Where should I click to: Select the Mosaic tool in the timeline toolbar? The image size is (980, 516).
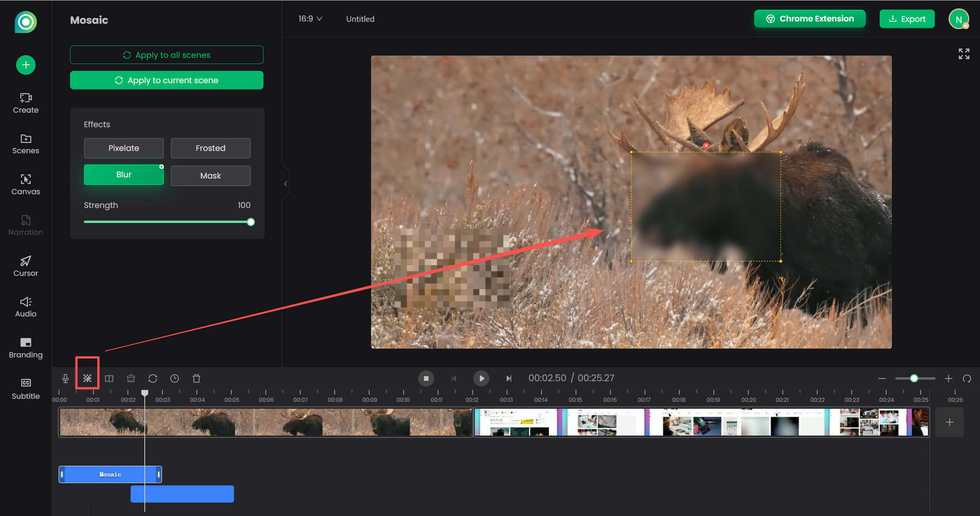point(87,378)
